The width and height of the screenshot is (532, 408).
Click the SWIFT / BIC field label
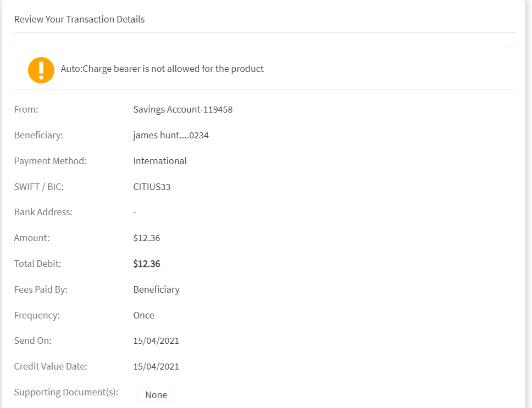click(x=38, y=187)
